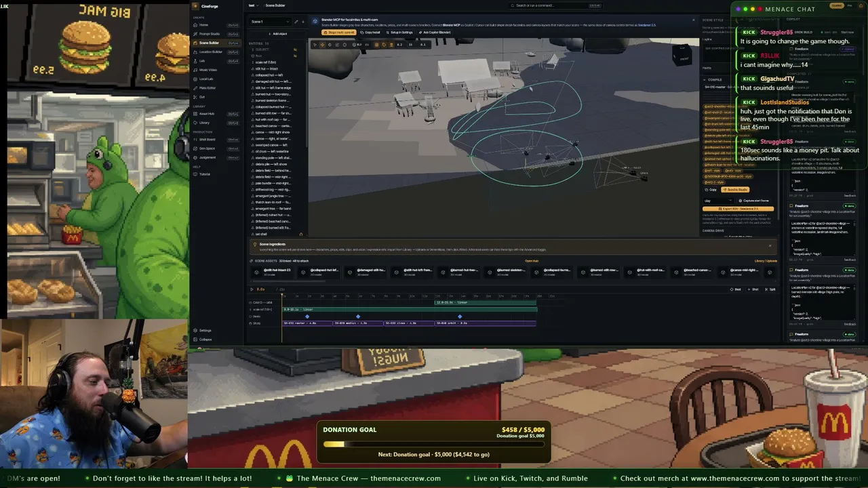The height and width of the screenshot is (488, 868).
Task: Open the Scene 1 dropdown
Action: click(270, 22)
